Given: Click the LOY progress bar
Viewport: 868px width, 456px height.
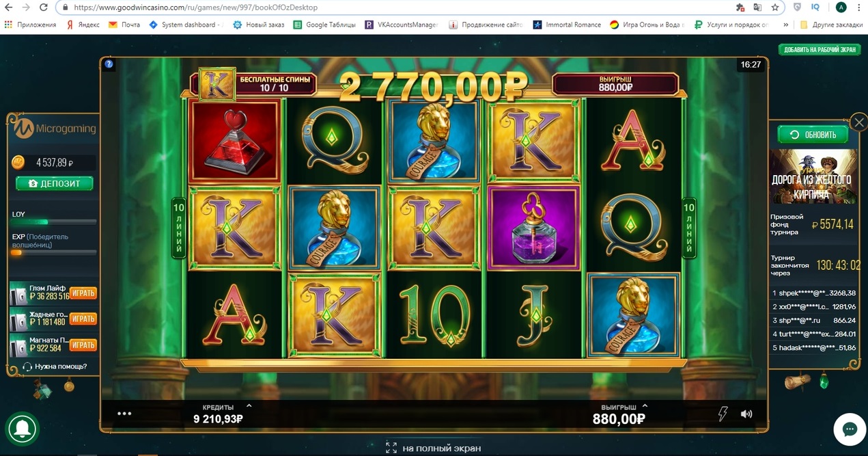Looking at the screenshot, I should click(x=54, y=222).
